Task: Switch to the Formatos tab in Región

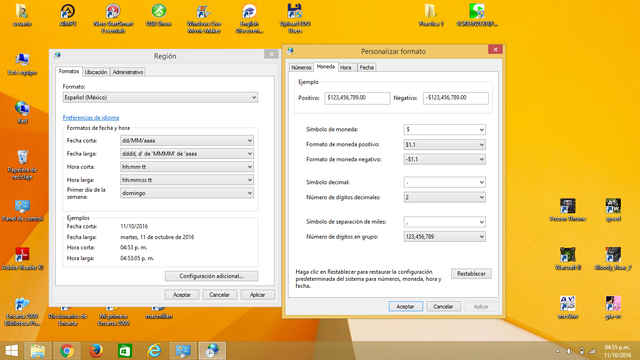Action: [69, 71]
